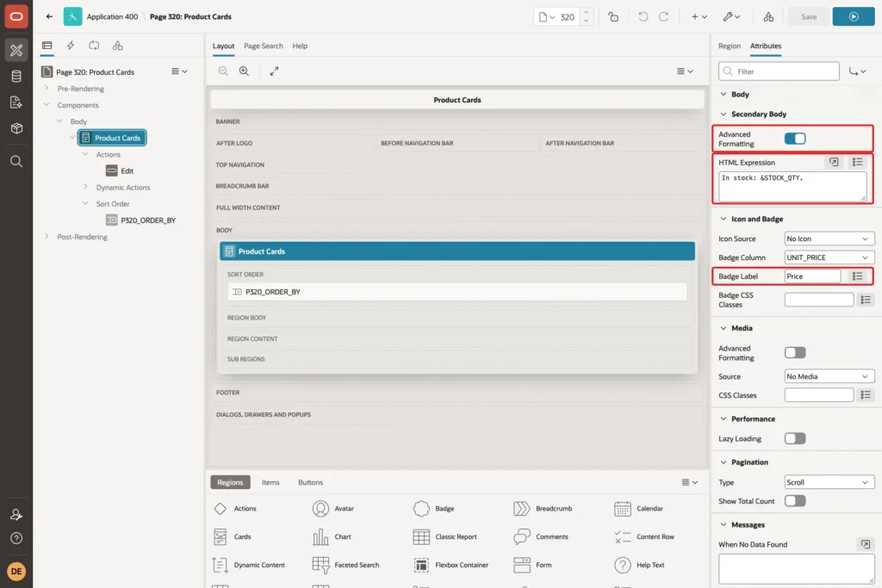Enable the Show Total Count switch
The image size is (882, 588).
[x=795, y=501]
